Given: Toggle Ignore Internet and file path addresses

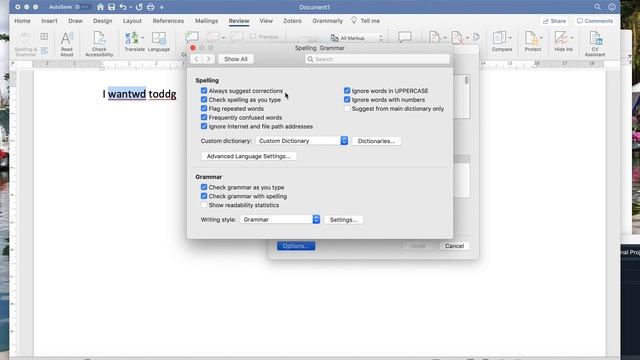Looking at the screenshot, I should tap(204, 127).
